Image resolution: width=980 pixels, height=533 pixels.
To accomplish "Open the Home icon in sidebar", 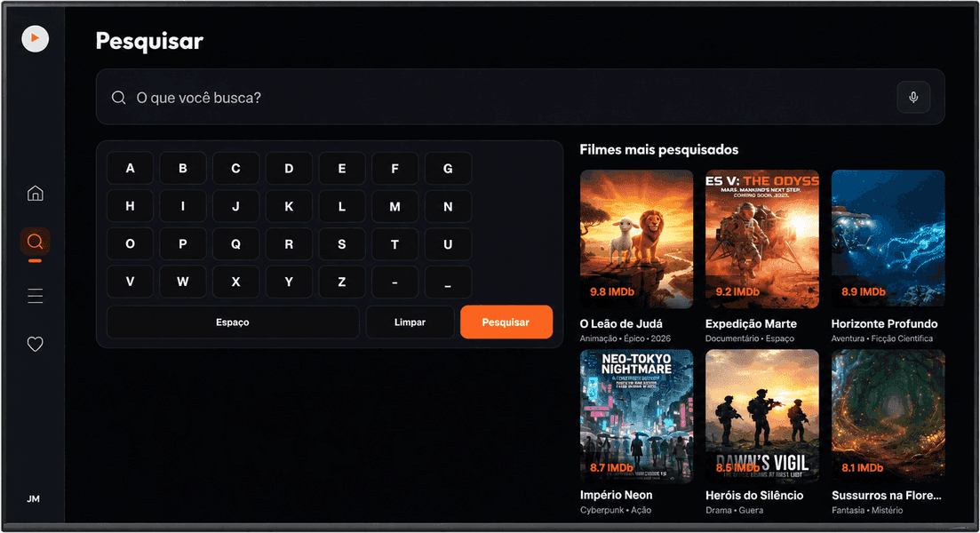I will pyautogui.click(x=35, y=193).
